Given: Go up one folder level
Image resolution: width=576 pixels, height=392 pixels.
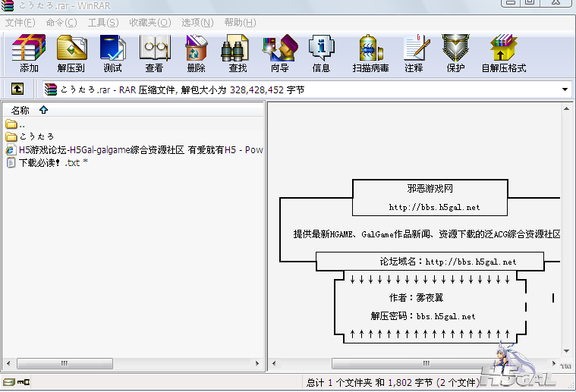Looking at the screenshot, I should (17, 89).
